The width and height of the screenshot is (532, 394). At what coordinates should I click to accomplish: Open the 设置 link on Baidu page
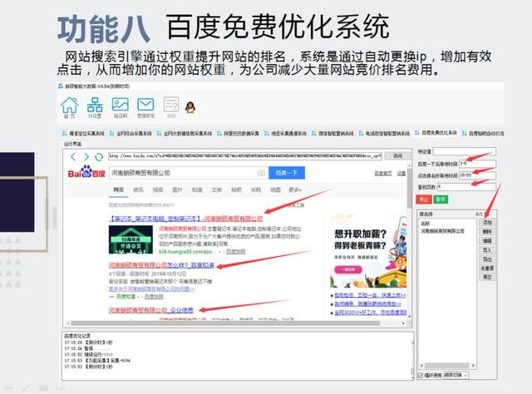click(x=401, y=174)
